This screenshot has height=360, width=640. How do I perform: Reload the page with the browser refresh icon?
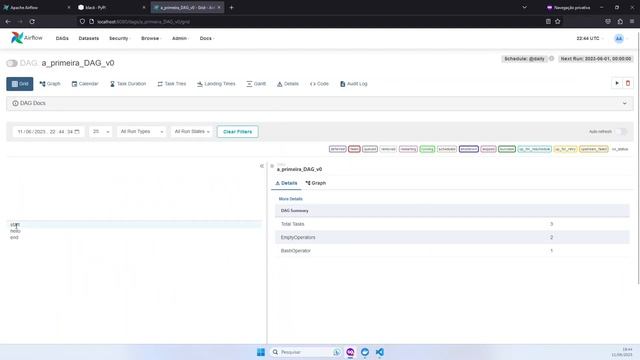(x=32, y=22)
